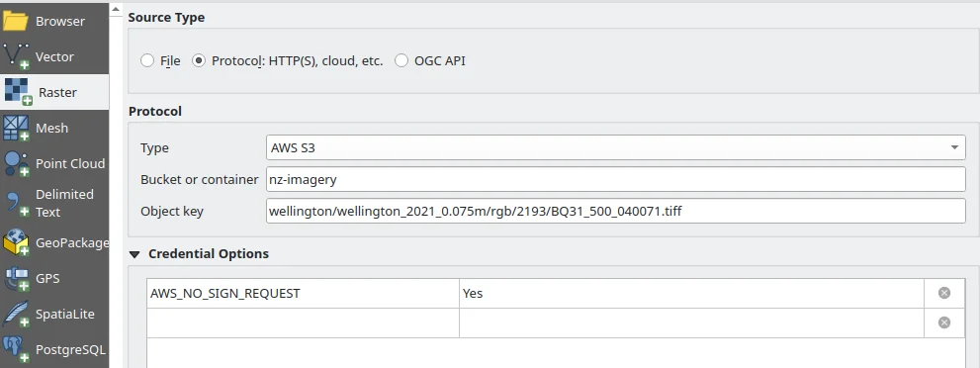Image resolution: width=980 pixels, height=368 pixels.
Task: Select the Raster source icon
Action: tap(18, 92)
